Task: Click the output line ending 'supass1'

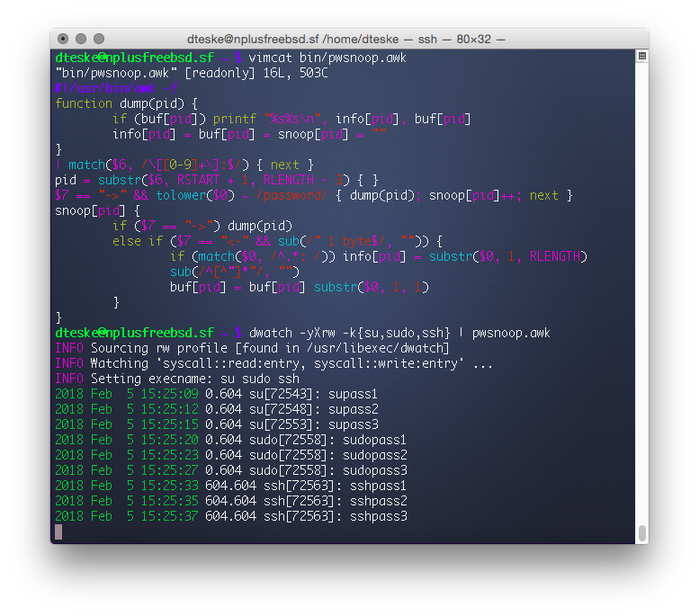Action: click(216, 394)
